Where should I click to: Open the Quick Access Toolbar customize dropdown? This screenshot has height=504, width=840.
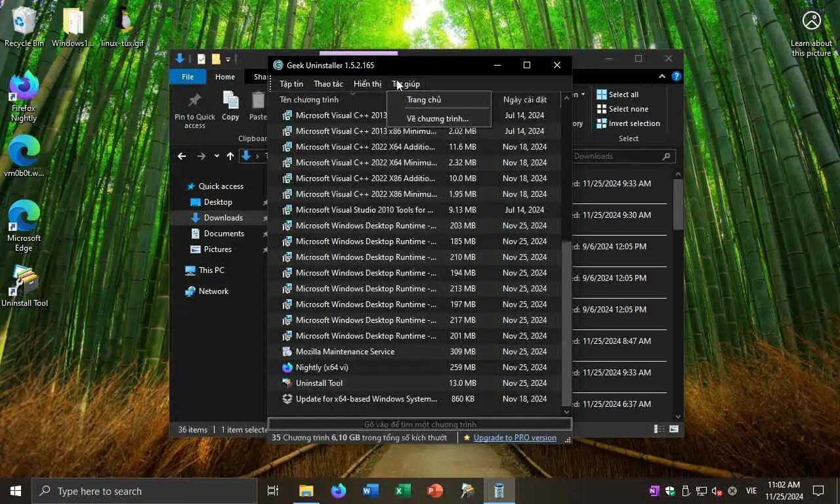click(228, 60)
